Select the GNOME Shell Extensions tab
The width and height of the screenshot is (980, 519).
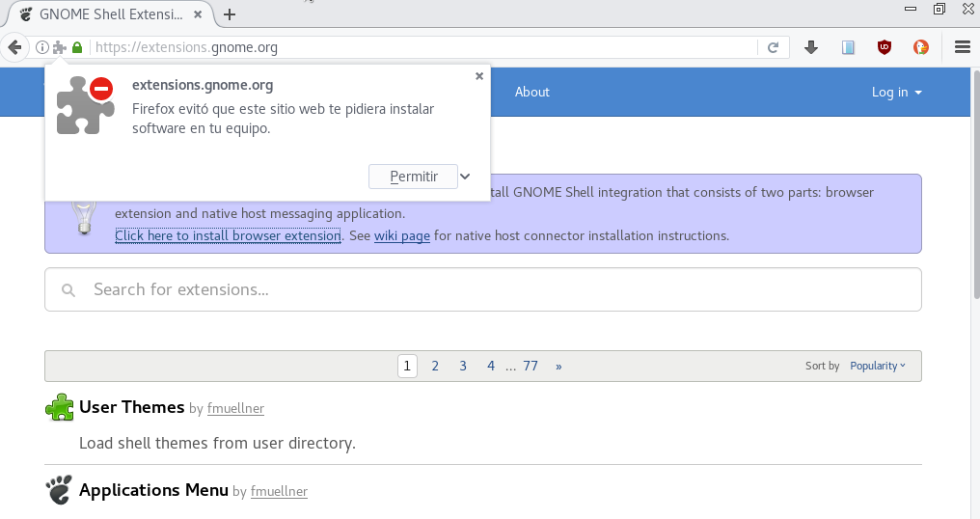point(110,14)
